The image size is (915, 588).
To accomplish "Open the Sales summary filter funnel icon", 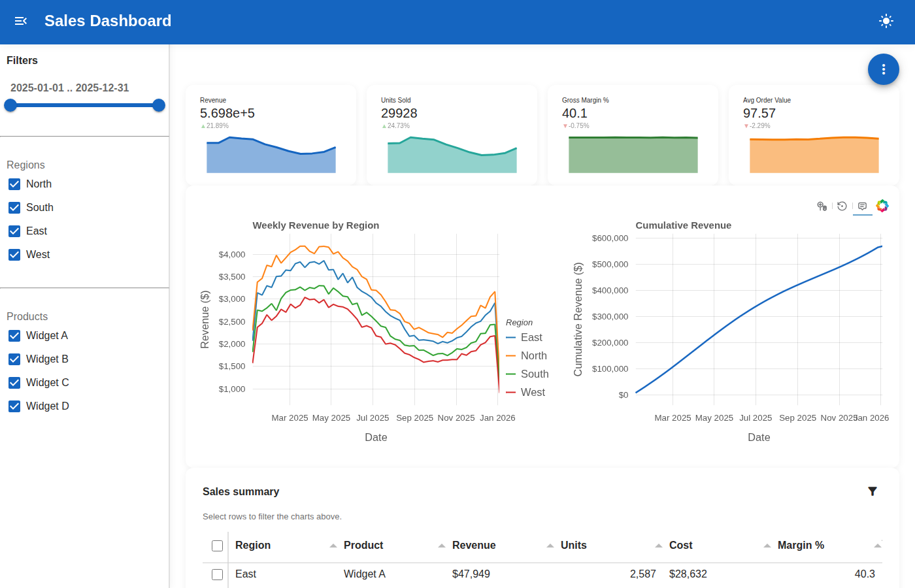I will (x=873, y=491).
